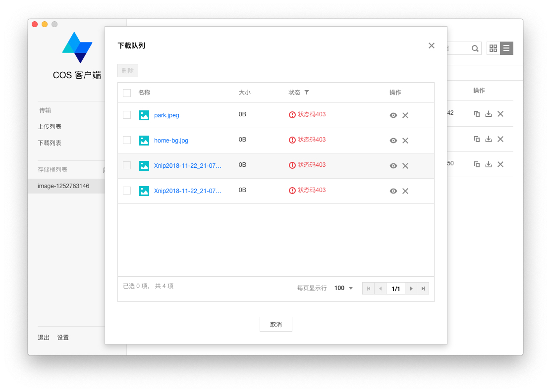Download the file with the download arrow icon
This screenshot has width=551, height=392.
488,114
